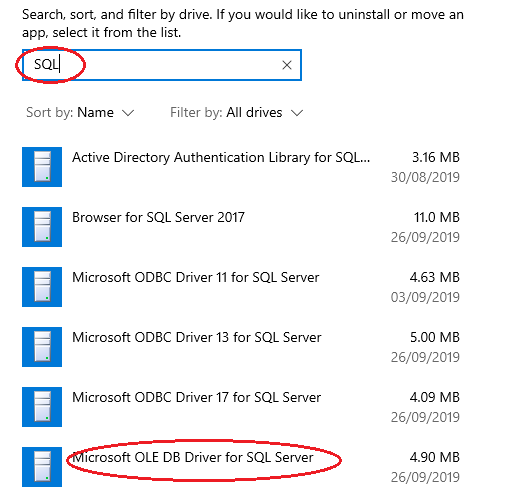Click the 30/08/2019 install date
Screen dimensions: 508x501
click(425, 177)
